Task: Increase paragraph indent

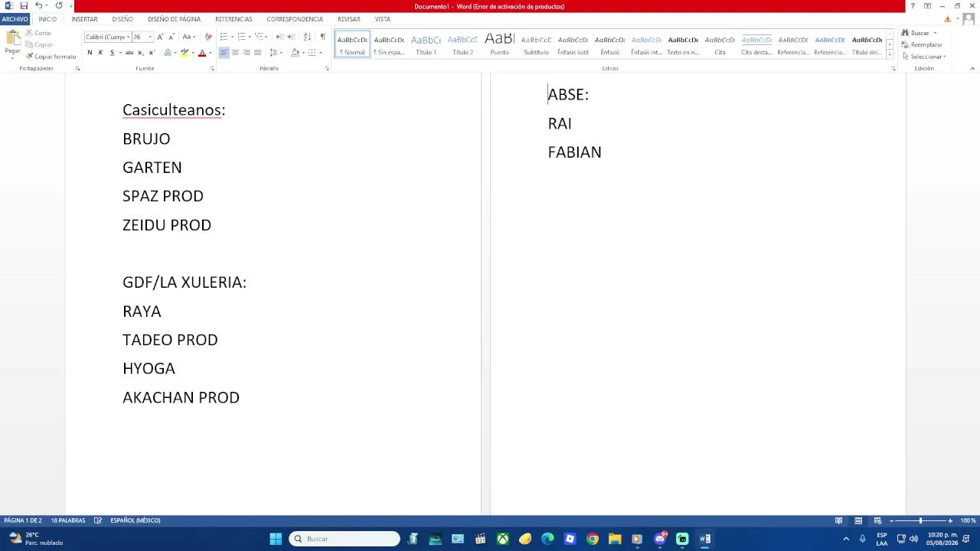Action: [291, 37]
